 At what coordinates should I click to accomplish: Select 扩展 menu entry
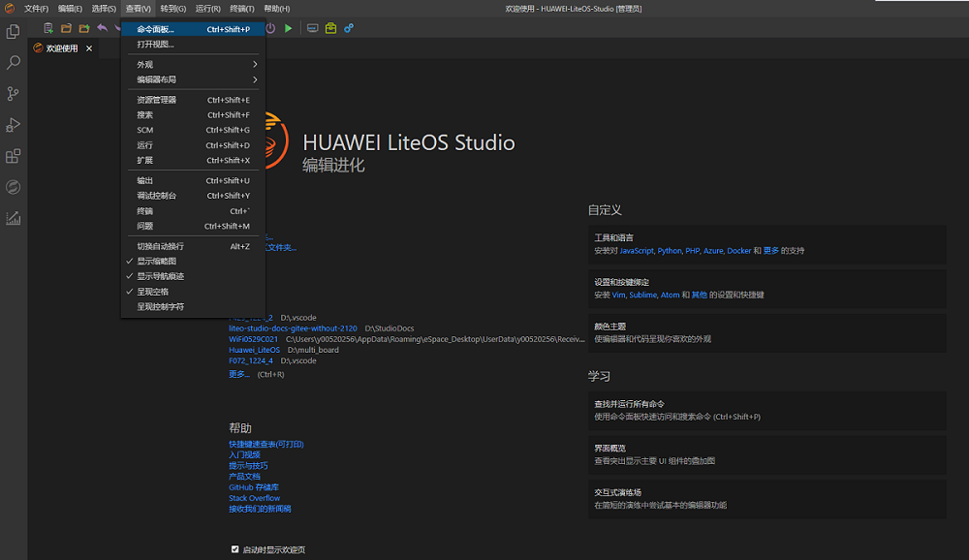click(193, 160)
